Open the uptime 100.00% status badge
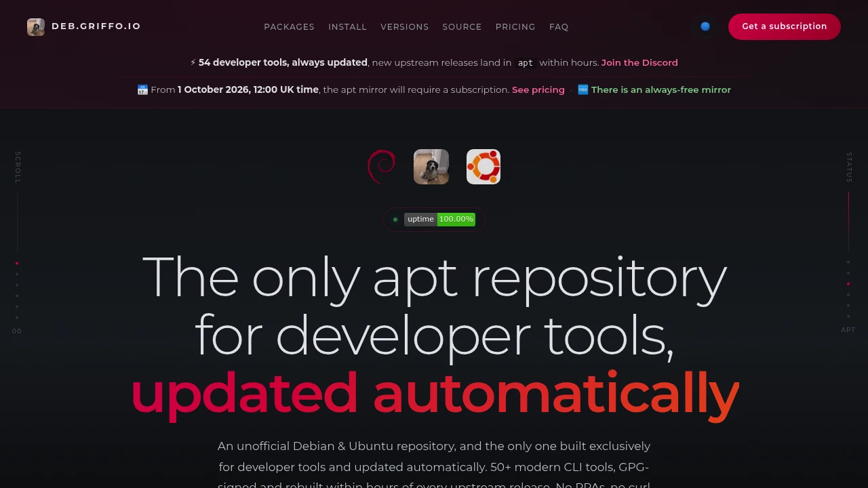 [x=439, y=219]
